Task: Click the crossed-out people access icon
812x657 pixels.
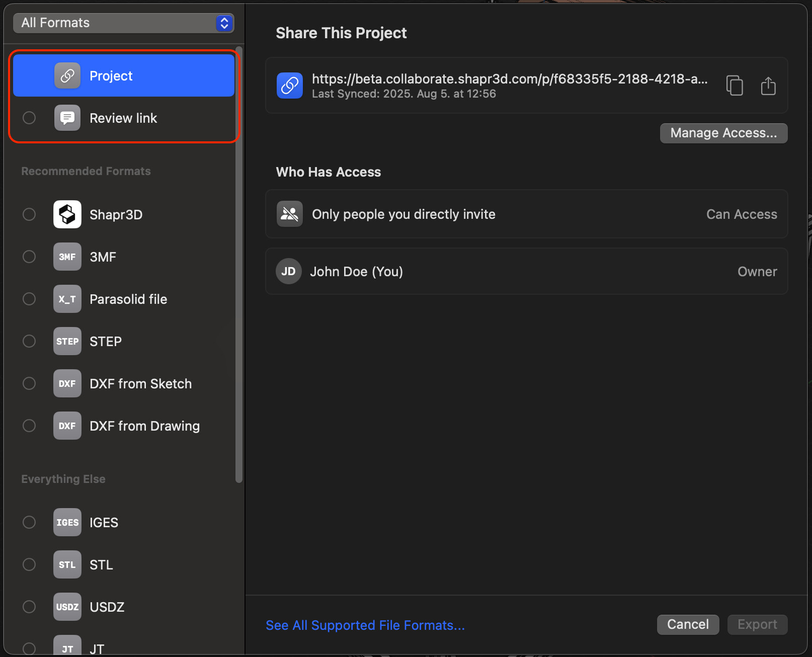Action: [290, 214]
